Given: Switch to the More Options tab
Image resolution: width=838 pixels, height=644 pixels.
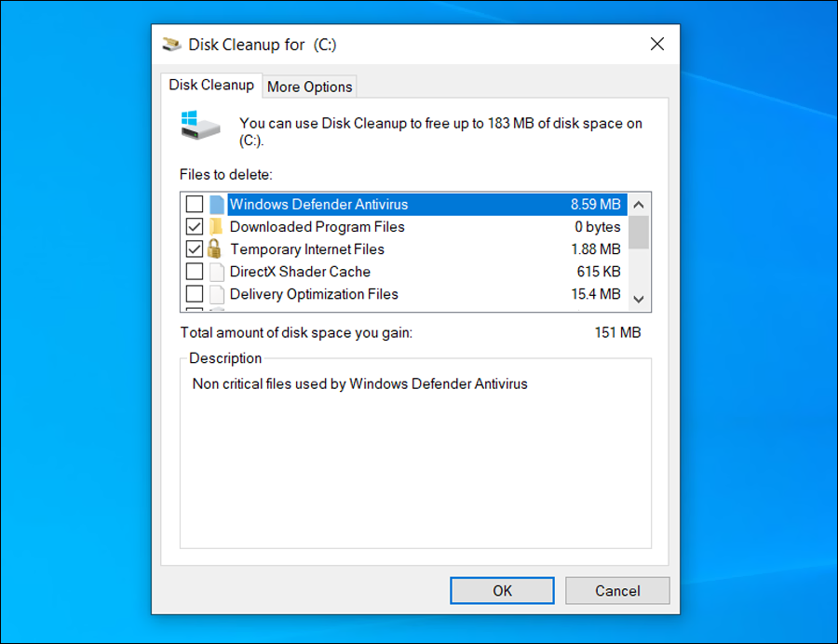Looking at the screenshot, I should (309, 87).
